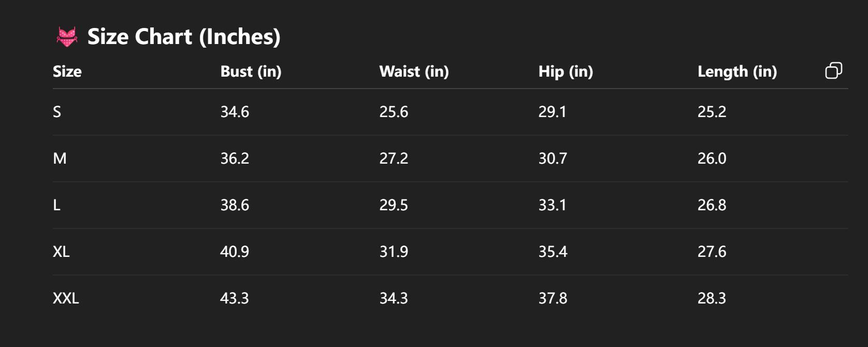
Task: Click the 25.2 length value cell
Action: [712, 112]
